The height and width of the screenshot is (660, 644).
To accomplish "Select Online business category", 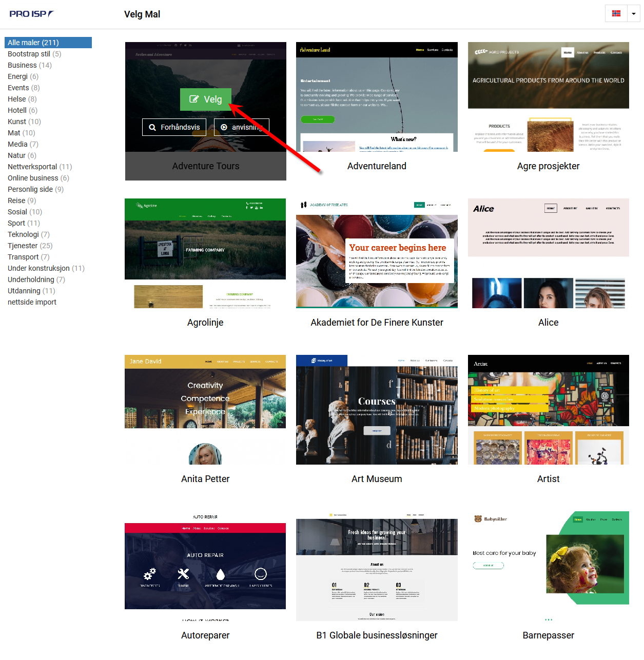I will point(38,178).
